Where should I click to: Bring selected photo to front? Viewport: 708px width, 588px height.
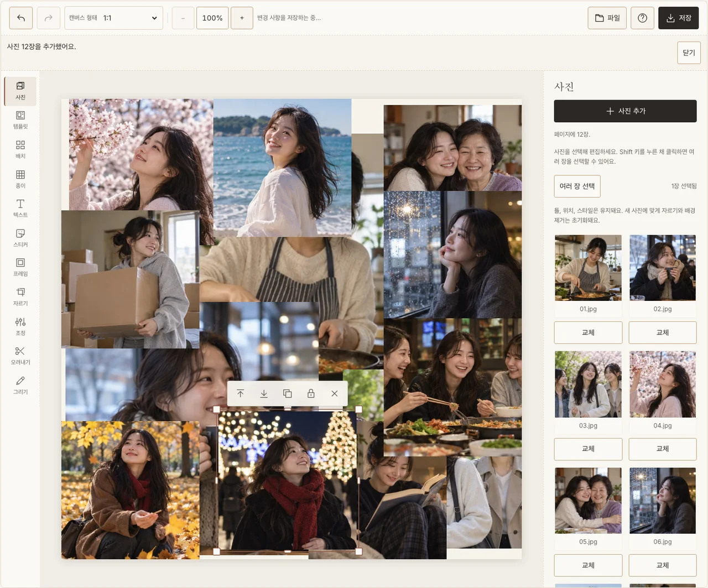[240, 393]
